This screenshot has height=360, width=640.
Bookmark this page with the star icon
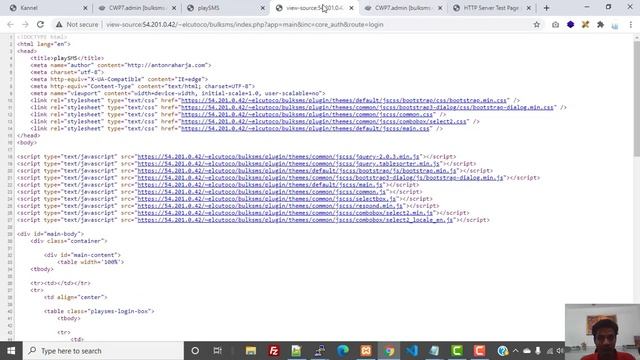pyautogui.click(x=536, y=24)
